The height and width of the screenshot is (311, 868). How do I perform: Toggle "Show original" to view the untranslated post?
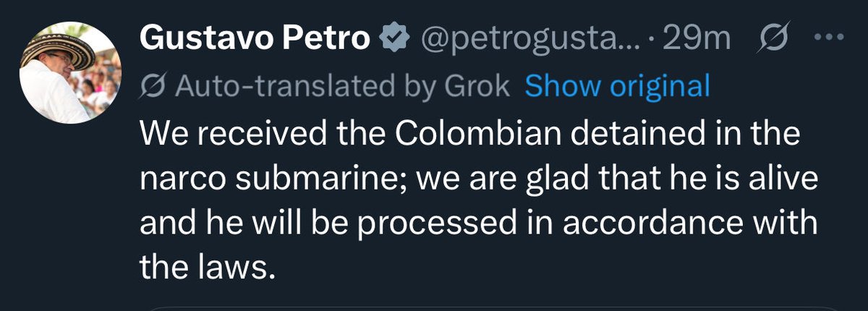coord(617,88)
